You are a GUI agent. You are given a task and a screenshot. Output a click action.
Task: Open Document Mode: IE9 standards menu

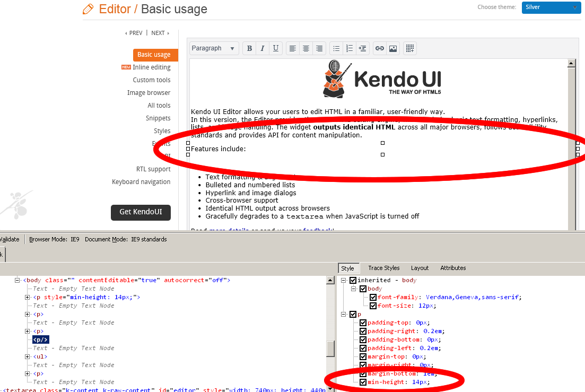[126, 239]
